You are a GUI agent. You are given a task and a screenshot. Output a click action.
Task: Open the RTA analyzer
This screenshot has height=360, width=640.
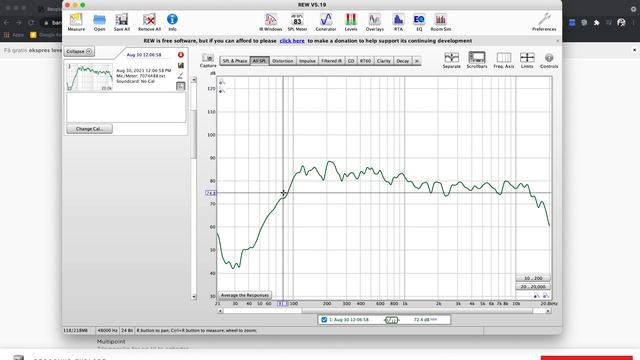point(398,22)
